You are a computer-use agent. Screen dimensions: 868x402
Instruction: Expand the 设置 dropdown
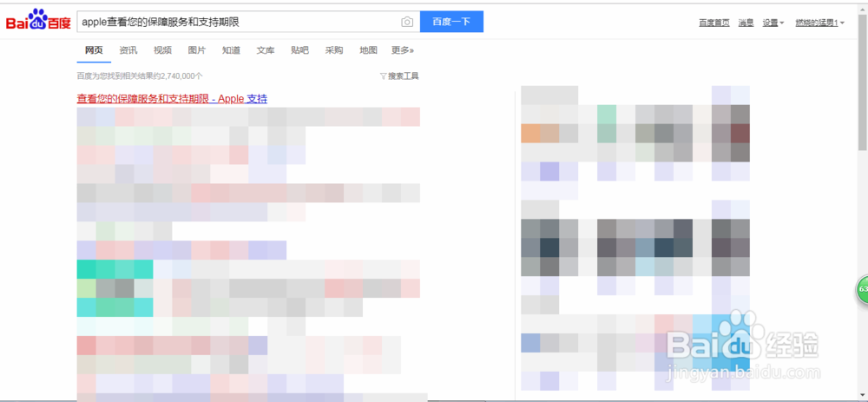click(x=773, y=23)
